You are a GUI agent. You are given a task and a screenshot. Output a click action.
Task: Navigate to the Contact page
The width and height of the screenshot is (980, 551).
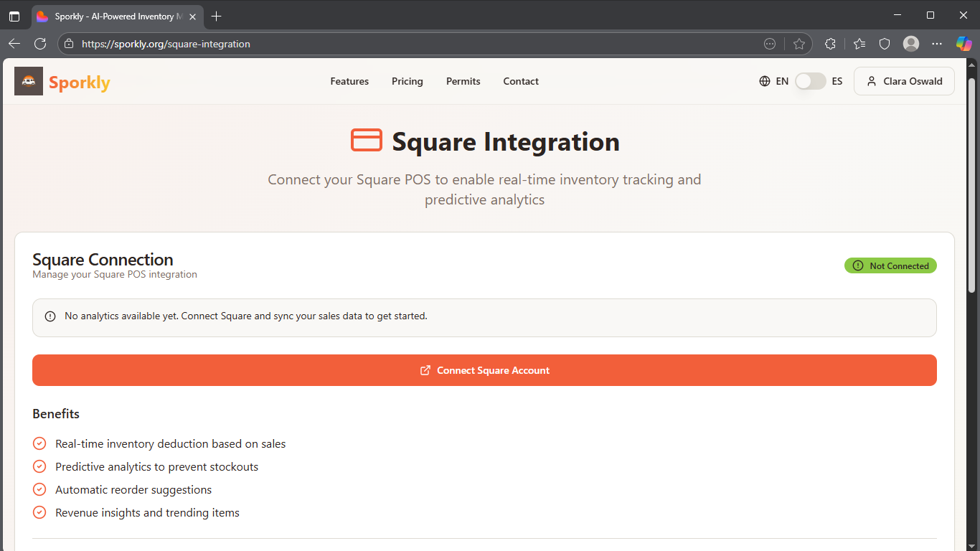click(x=521, y=81)
